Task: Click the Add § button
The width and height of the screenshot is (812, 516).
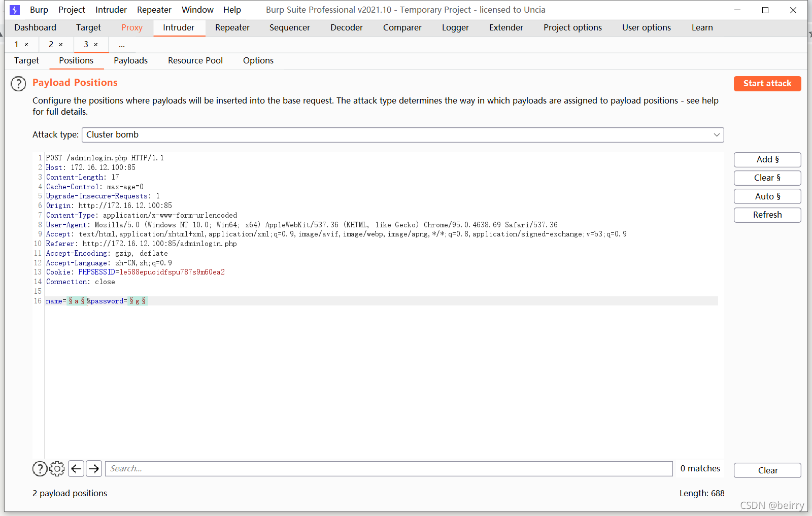Action: (x=767, y=160)
